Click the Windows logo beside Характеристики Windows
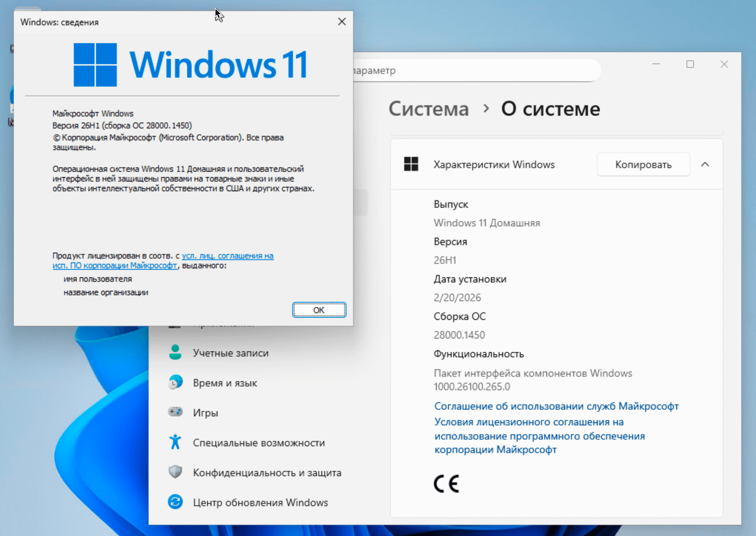The height and width of the screenshot is (536, 756). 411,164
